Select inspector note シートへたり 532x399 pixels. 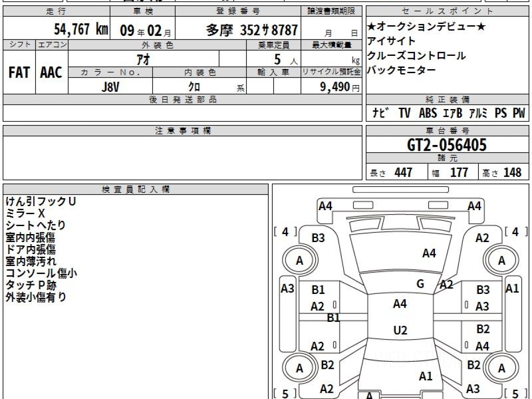pyautogui.click(x=35, y=225)
